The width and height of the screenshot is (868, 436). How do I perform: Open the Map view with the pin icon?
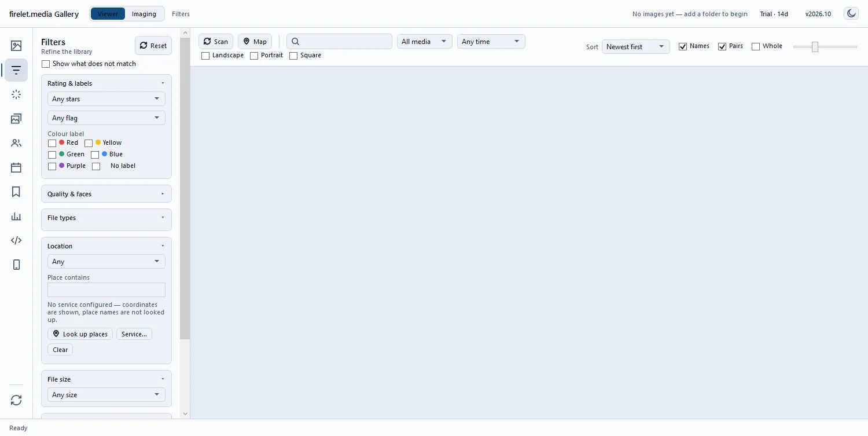[255, 41]
